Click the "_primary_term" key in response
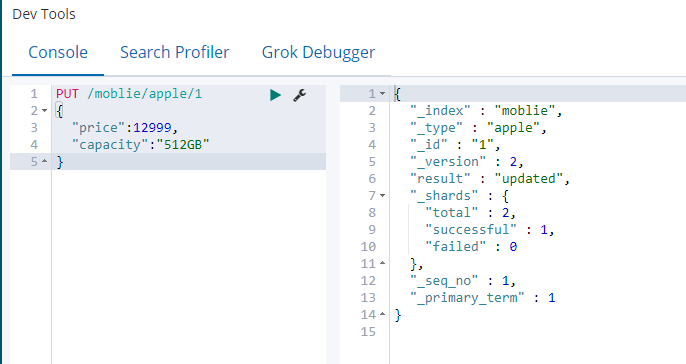 [x=467, y=298]
